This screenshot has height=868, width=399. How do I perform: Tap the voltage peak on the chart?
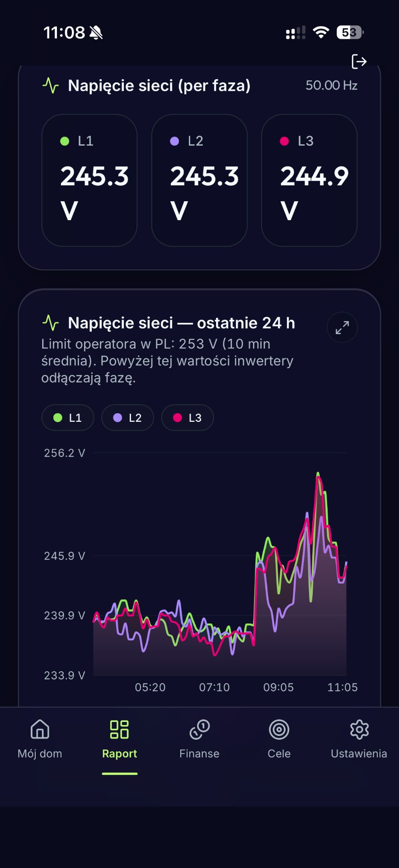coord(318,474)
